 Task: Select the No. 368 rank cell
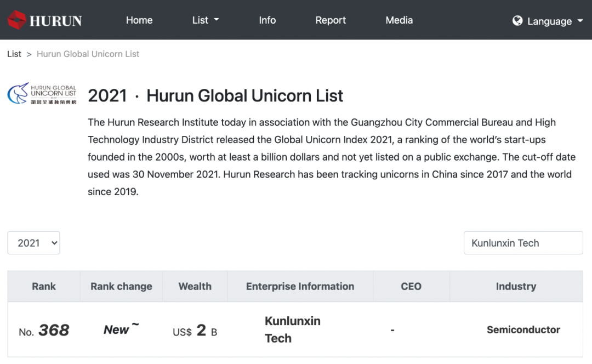tap(44, 331)
